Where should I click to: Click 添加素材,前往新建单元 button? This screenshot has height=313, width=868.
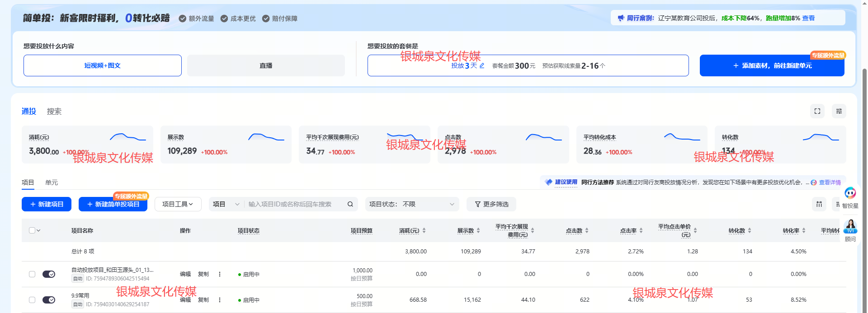tap(772, 65)
